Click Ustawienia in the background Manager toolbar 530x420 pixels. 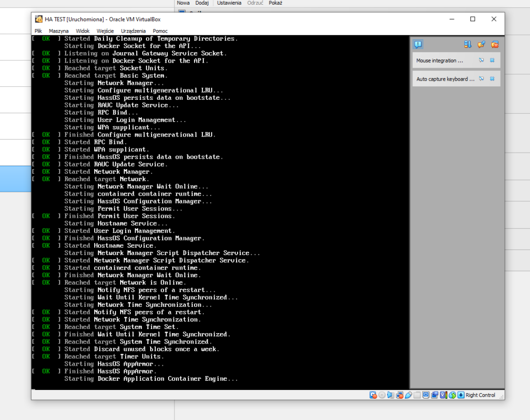tap(229, 3)
